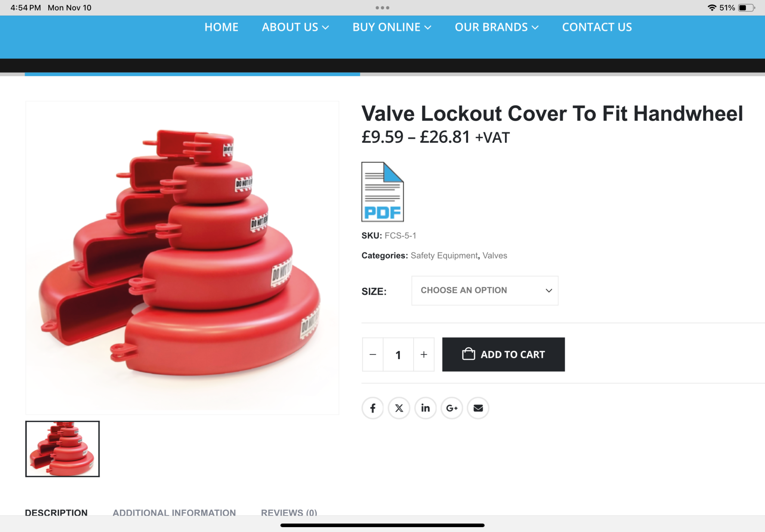
Task: Open the Contact Us page
Action: tap(597, 27)
